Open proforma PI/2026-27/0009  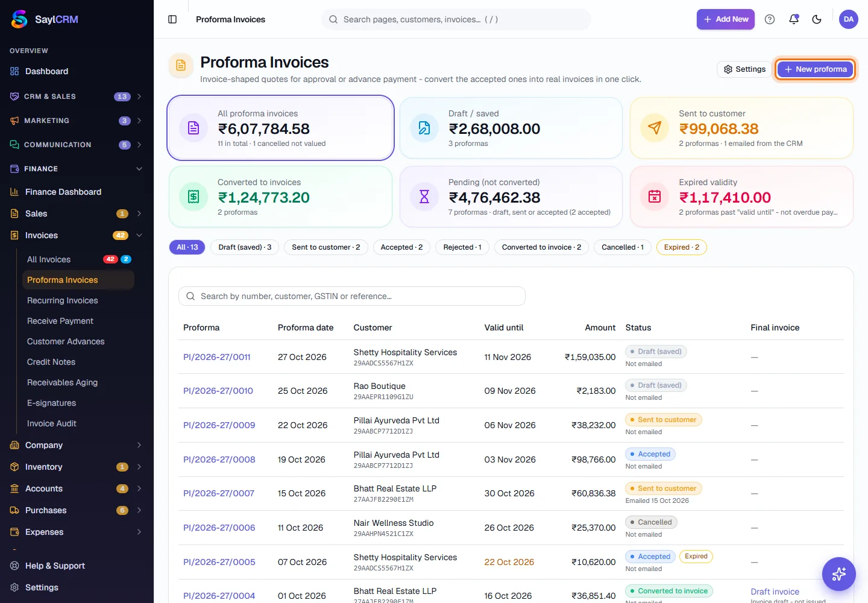pos(219,425)
